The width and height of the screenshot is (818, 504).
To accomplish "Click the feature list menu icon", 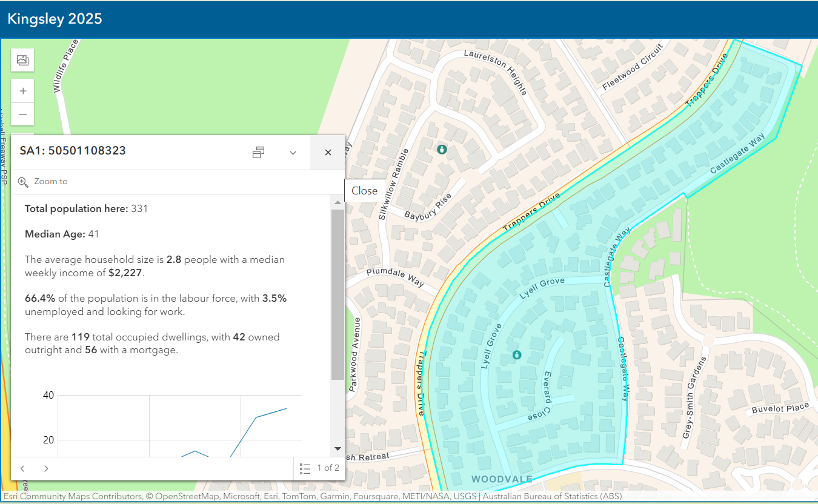I will (305, 468).
